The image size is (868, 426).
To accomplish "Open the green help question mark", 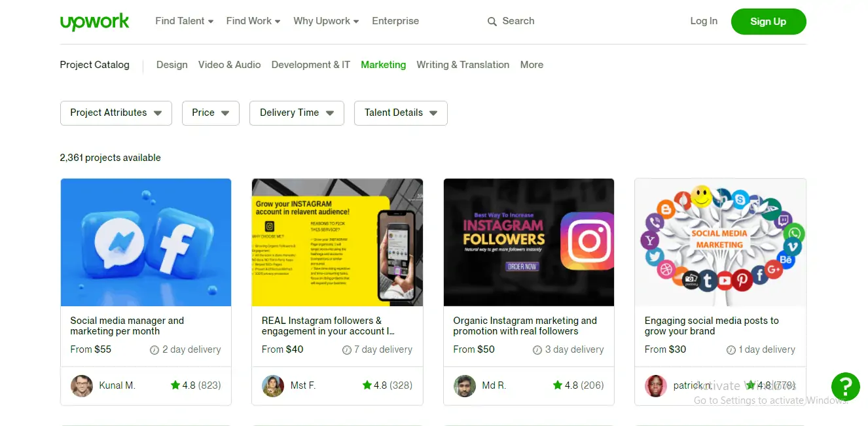I will pyautogui.click(x=845, y=387).
